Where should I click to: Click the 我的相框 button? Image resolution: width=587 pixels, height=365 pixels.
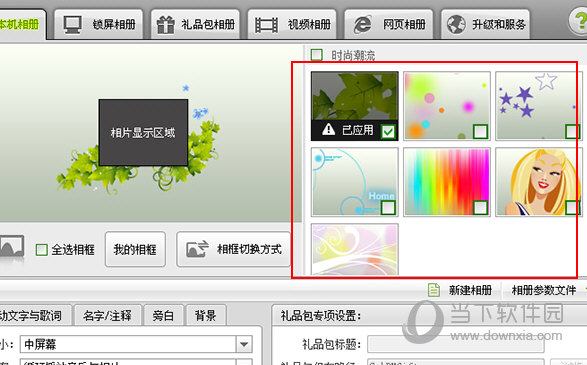(x=135, y=249)
